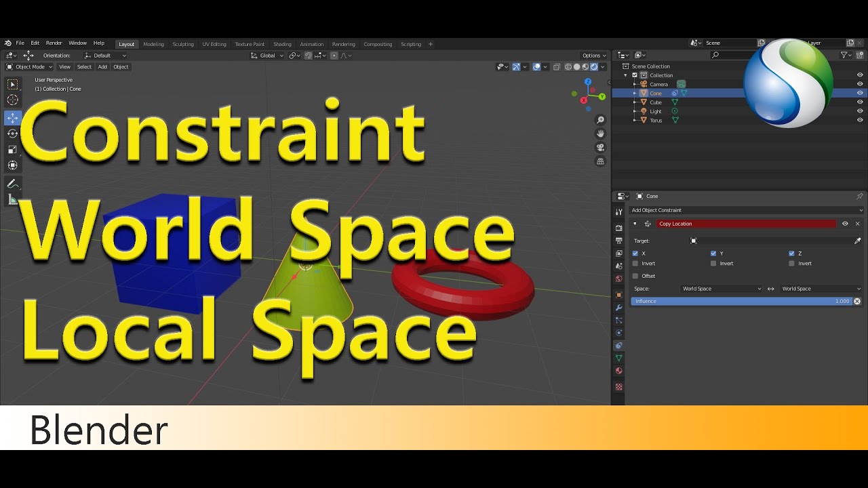Uncheck the X axis checkbox
The height and width of the screenshot is (488, 868).
tap(635, 253)
